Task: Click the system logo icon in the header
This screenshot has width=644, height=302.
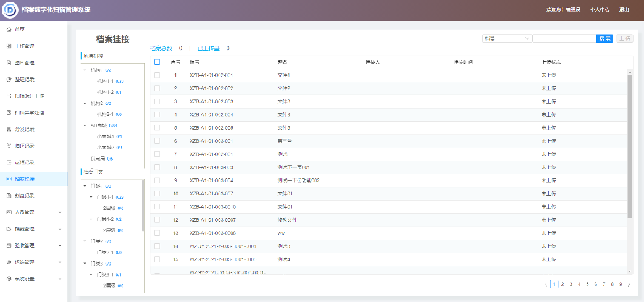Action: [x=10, y=10]
